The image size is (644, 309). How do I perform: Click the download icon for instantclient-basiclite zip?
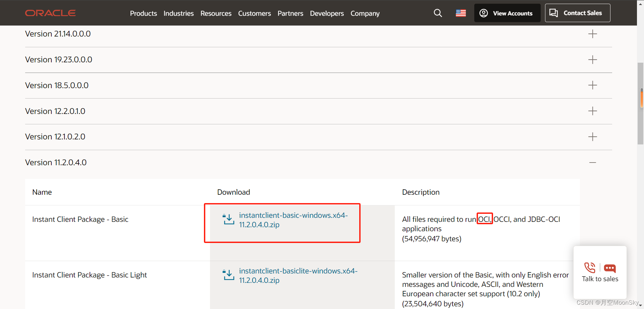pos(229,275)
